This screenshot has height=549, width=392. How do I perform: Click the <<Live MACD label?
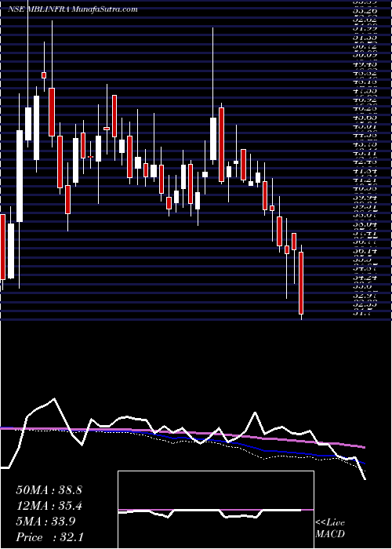330,529
